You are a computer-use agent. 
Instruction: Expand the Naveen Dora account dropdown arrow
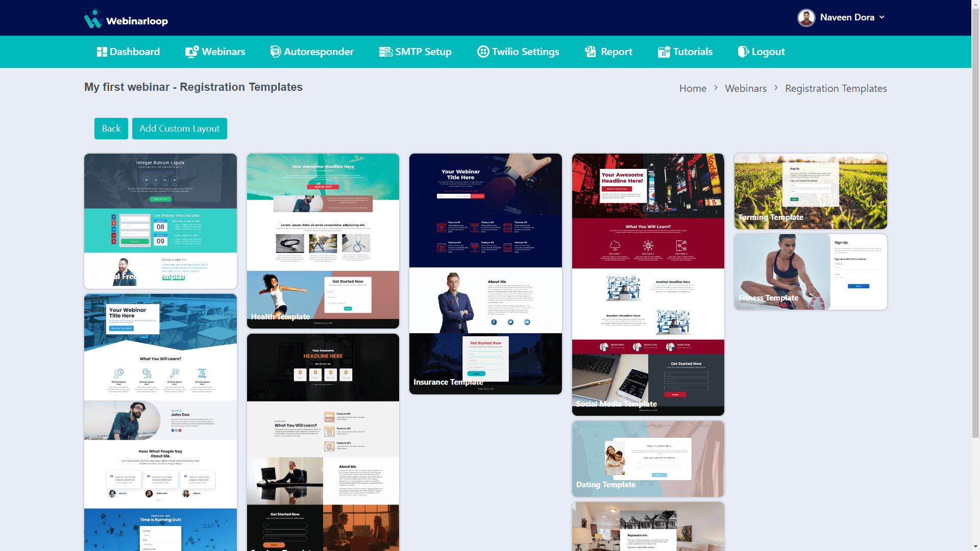coord(882,17)
